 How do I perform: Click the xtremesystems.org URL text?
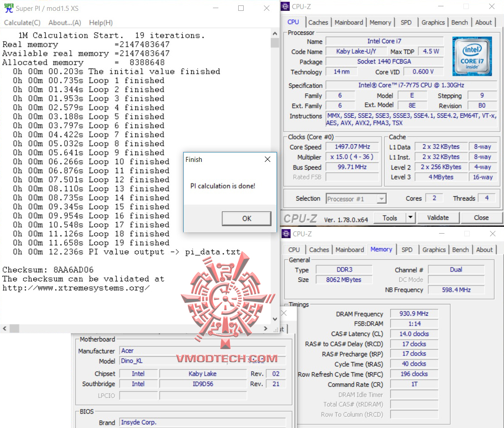click(x=76, y=288)
